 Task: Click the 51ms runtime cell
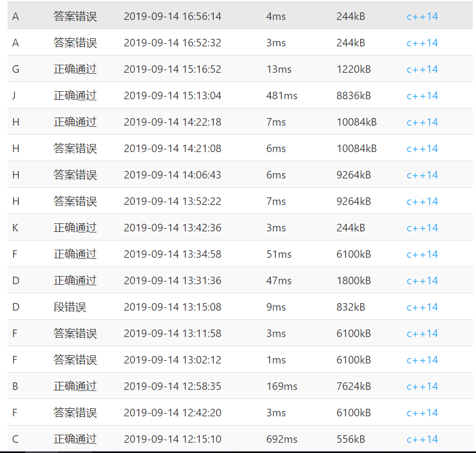(278, 254)
